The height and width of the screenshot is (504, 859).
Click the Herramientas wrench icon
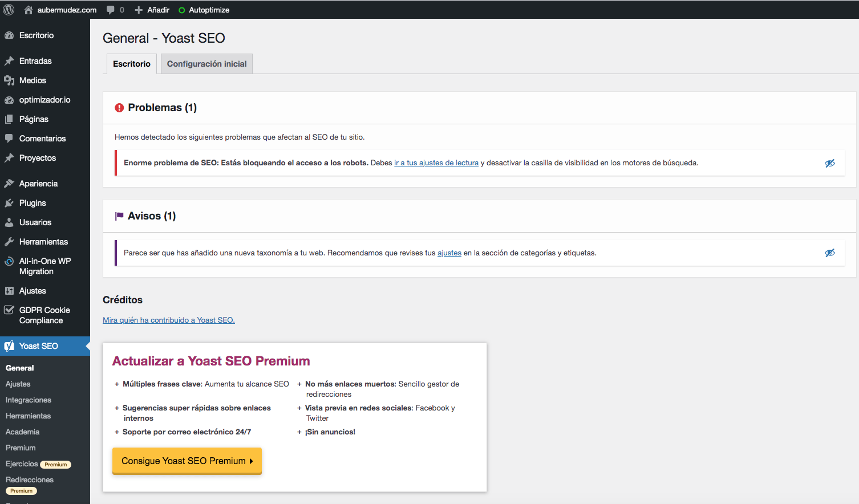[x=9, y=242]
